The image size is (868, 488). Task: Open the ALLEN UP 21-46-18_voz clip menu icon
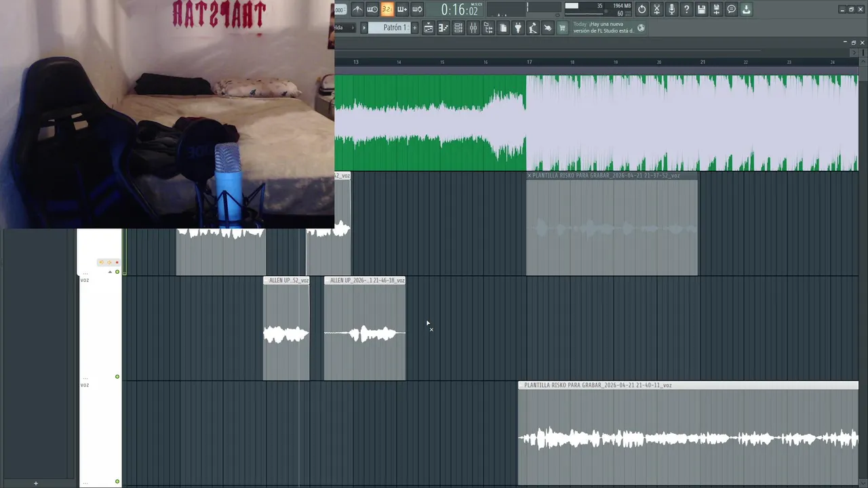pyautogui.click(x=327, y=281)
